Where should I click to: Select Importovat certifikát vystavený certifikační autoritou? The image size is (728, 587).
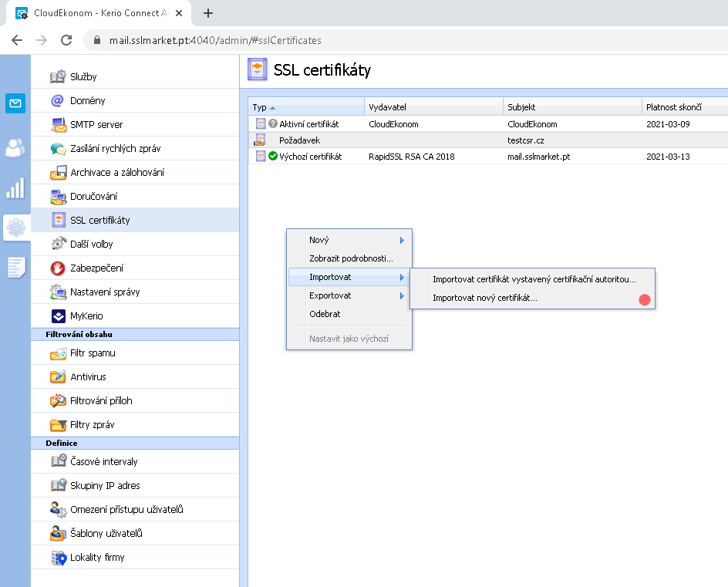point(534,279)
